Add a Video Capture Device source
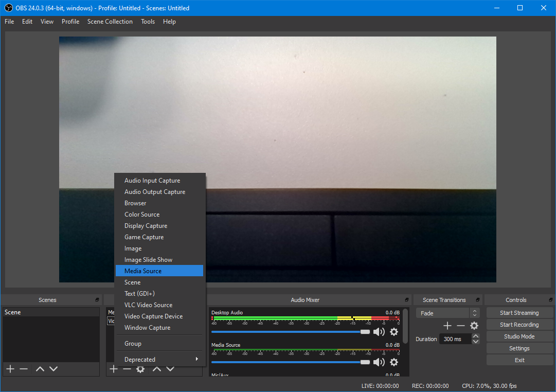 click(x=159, y=316)
